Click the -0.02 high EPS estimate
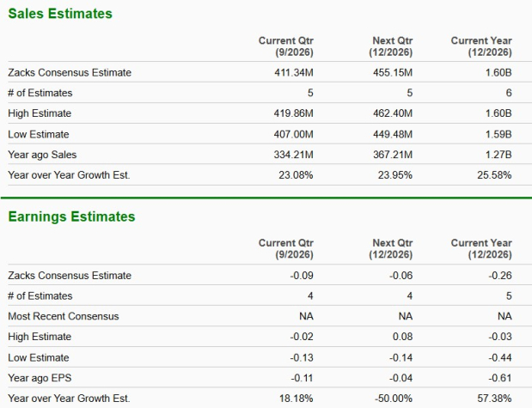 coord(302,337)
